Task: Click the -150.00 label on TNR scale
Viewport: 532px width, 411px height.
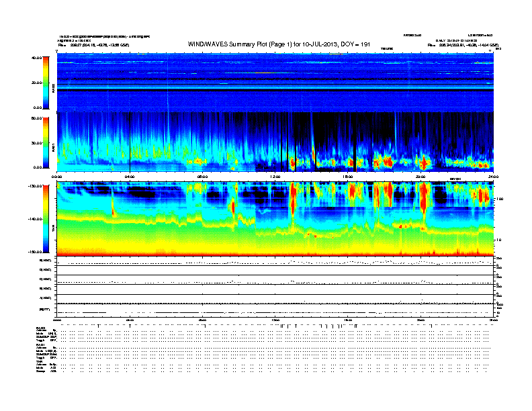Action: [x=36, y=252]
